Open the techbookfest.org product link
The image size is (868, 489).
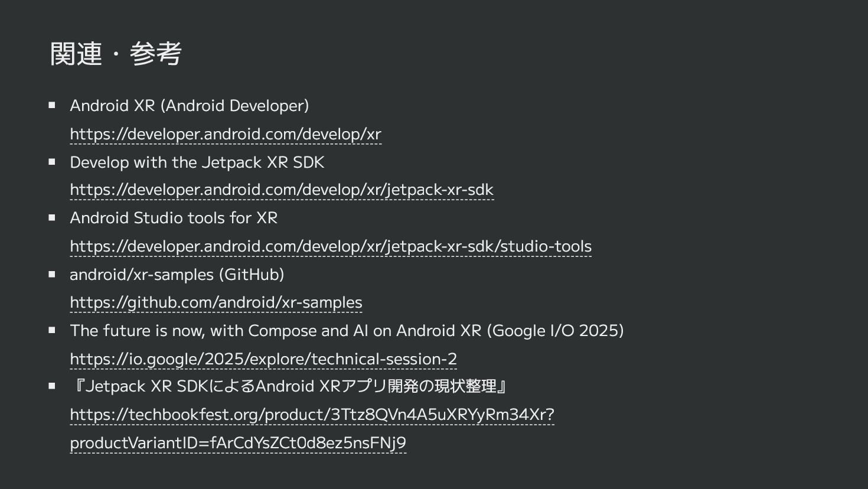[x=312, y=415]
